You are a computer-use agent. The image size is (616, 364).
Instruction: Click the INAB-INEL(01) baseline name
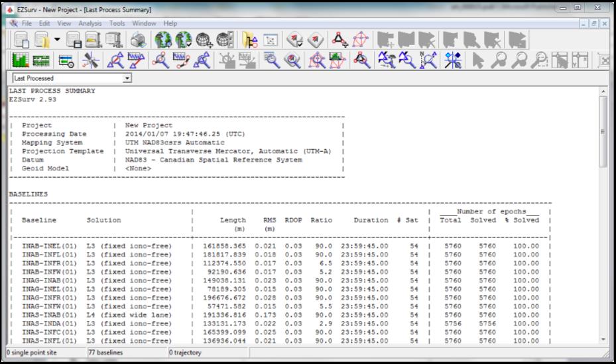tap(49, 246)
